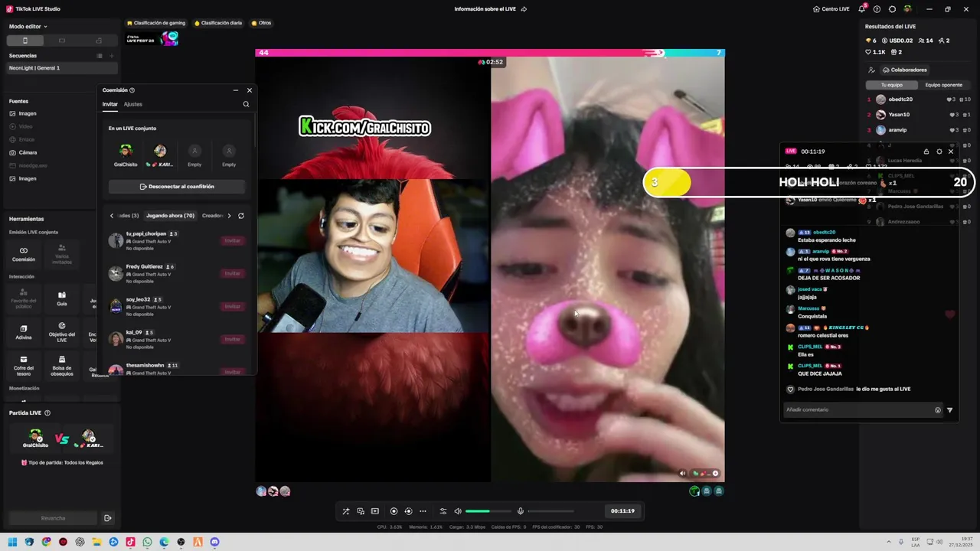The height and width of the screenshot is (551, 980).
Task: Expand the Modo editor dropdown
Action: pos(28,26)
